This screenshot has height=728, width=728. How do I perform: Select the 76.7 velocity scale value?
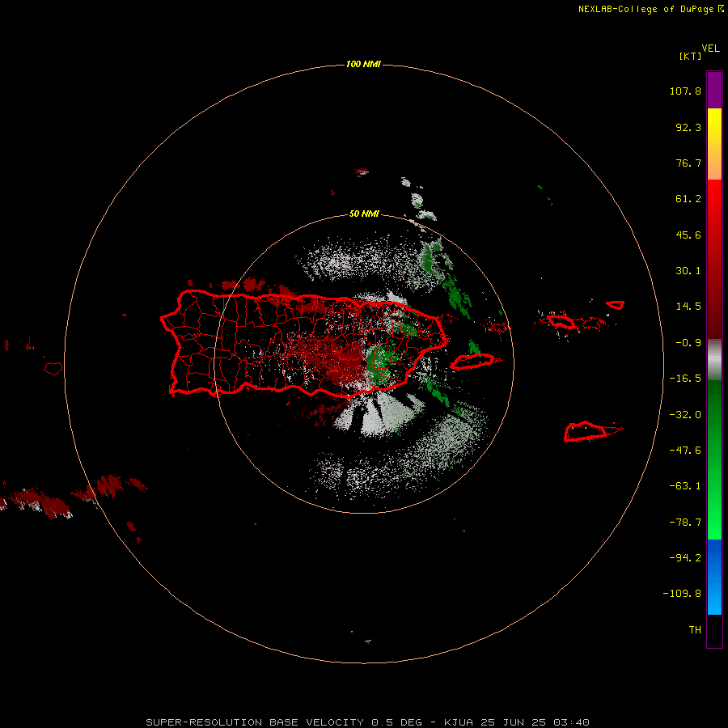click(688, 163)
